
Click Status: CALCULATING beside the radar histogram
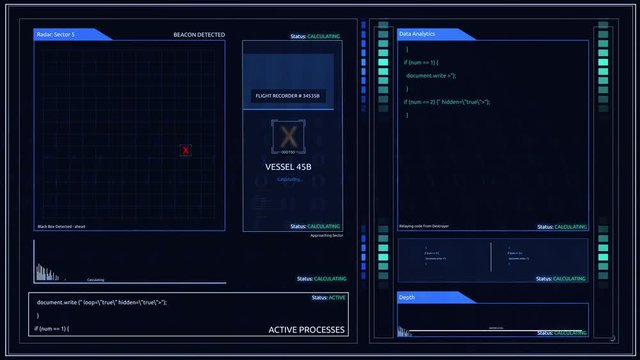[322, 279]
